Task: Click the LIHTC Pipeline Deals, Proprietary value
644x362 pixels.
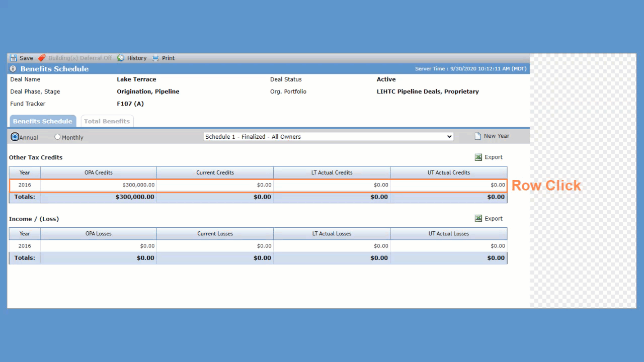Action: pos(428,92)
